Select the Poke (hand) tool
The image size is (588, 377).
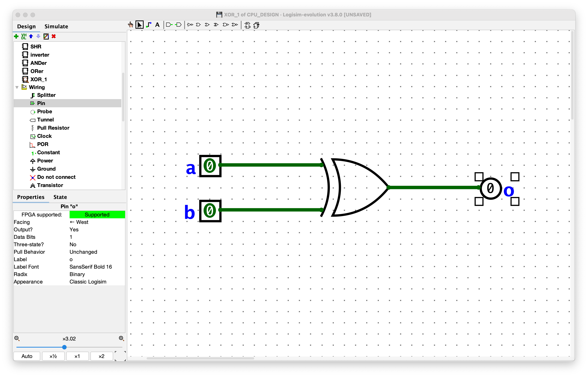pyautogui.click(x=131, y=25)
